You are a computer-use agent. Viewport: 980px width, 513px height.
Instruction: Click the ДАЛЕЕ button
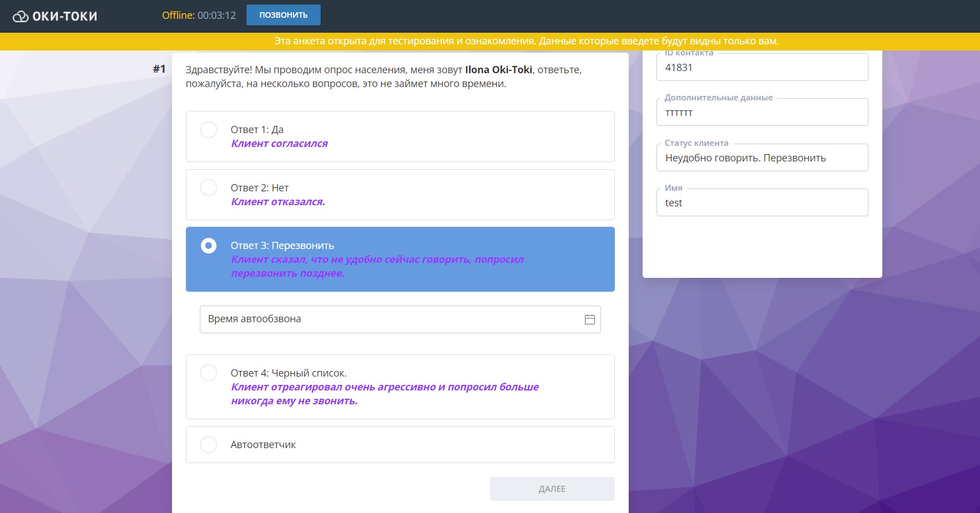point(552,489)
